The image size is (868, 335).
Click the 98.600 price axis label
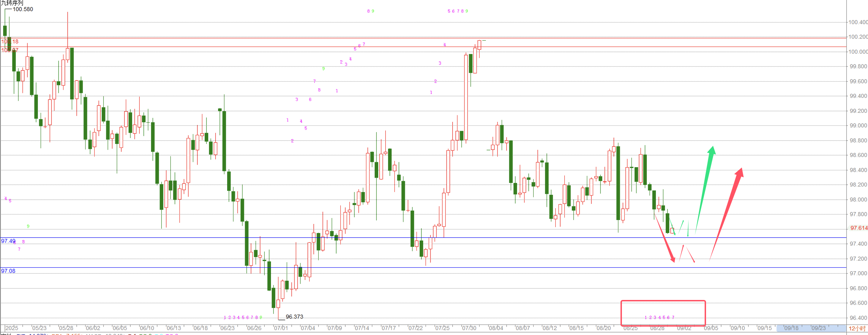point(859,155)
